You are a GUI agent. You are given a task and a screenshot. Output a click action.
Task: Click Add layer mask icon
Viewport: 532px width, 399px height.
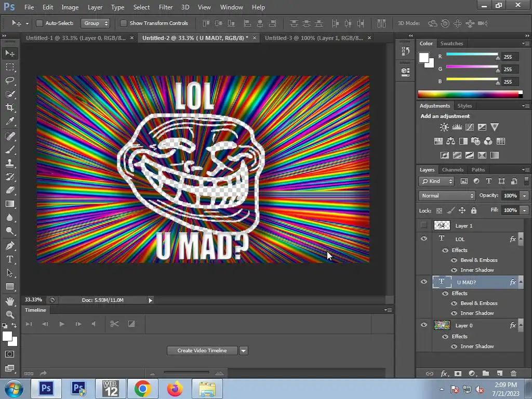[458, 374]
